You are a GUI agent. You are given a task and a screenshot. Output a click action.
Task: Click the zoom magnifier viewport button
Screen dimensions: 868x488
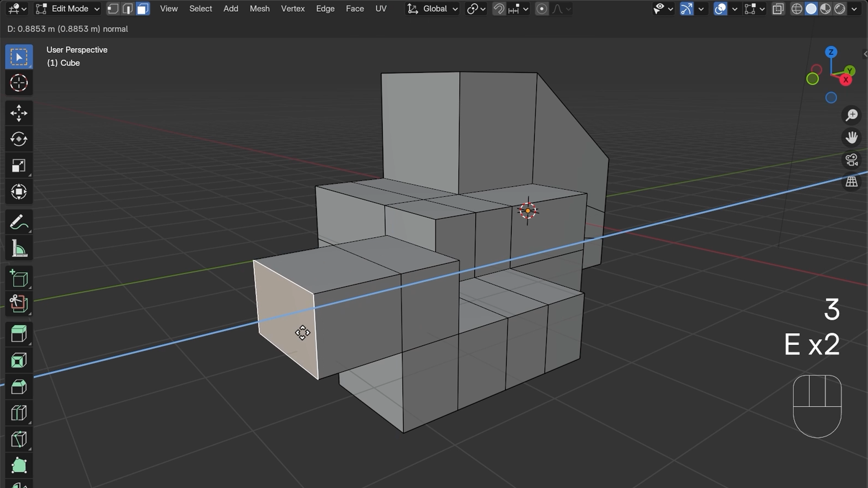coord(852,115)
